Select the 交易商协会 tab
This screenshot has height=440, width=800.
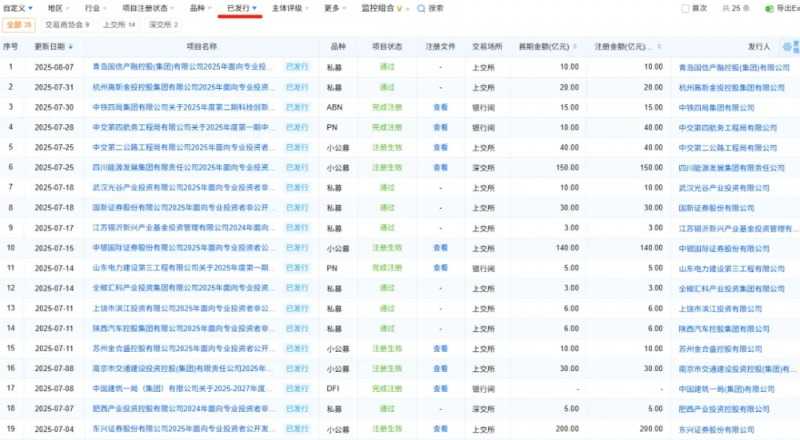pyautogui.click(x=67, y=24)
